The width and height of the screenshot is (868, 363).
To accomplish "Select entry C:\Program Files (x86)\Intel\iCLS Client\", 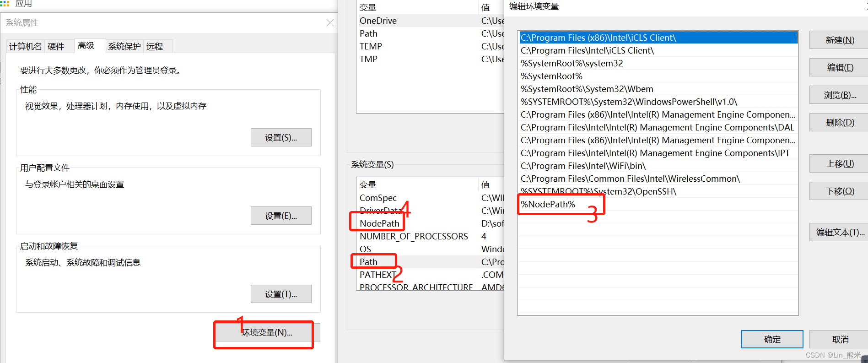I will tap(658, 38).
